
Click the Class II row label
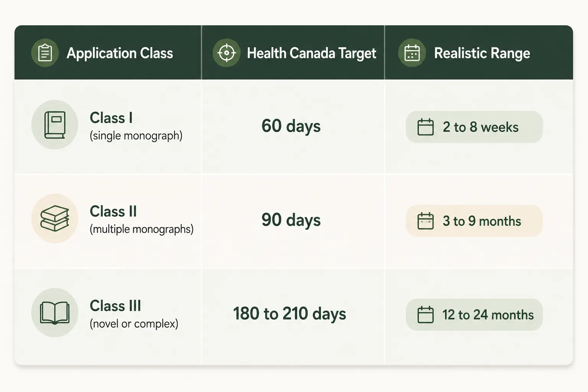point(113,211)
